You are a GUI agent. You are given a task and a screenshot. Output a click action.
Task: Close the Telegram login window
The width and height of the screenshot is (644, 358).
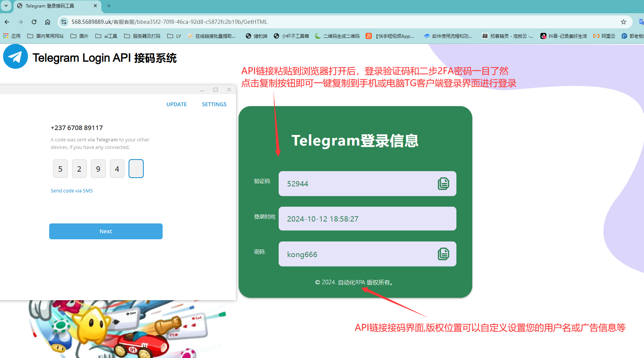coord(229,90)
